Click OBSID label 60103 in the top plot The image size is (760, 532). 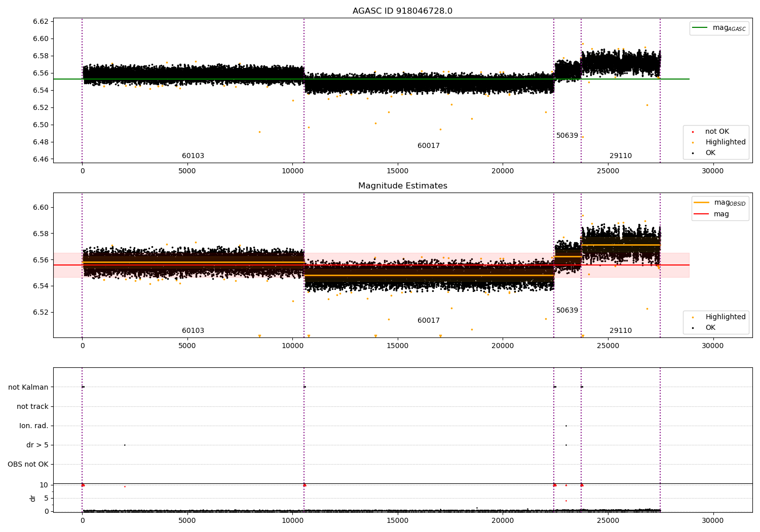click(193, 156)
